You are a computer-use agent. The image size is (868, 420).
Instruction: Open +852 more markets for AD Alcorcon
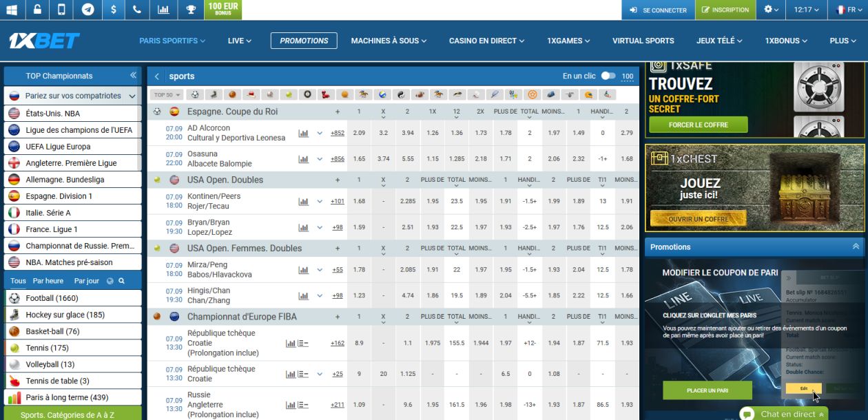(x=338, y=134)
